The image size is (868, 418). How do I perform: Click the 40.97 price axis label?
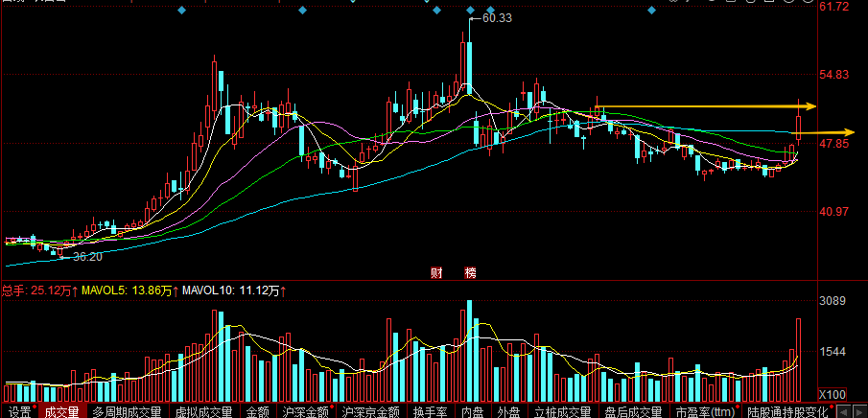[x=834, y=212]
